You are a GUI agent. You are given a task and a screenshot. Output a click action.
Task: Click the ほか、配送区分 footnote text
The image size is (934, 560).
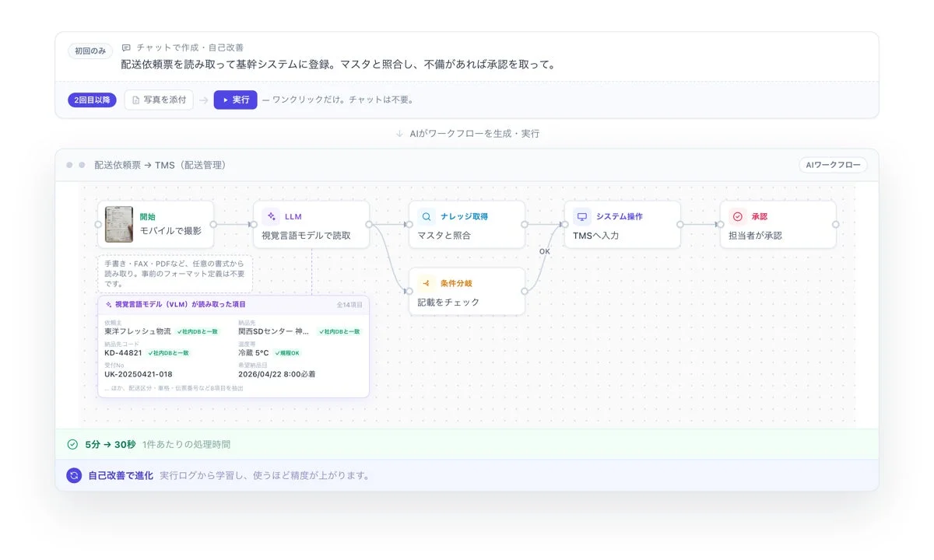[174, 388]
